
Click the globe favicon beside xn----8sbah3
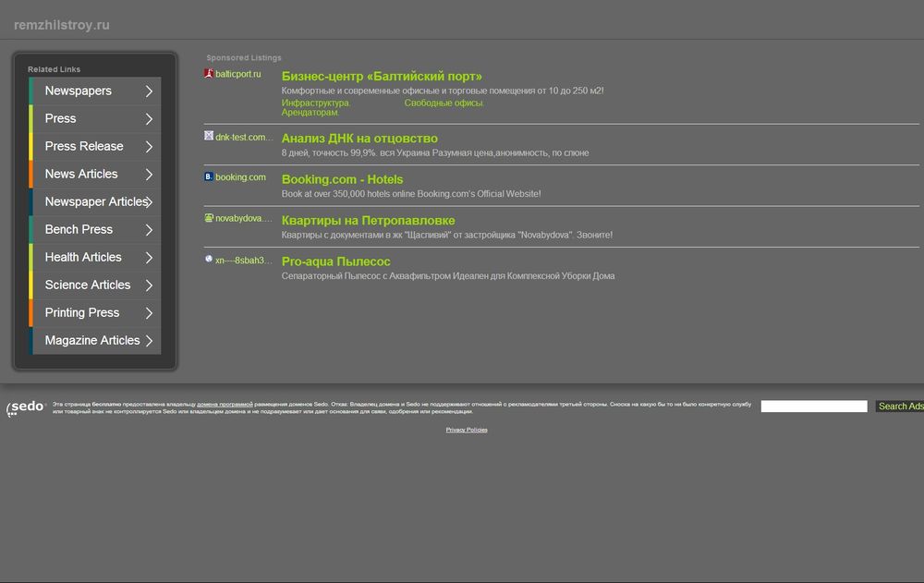pos(209,259)
